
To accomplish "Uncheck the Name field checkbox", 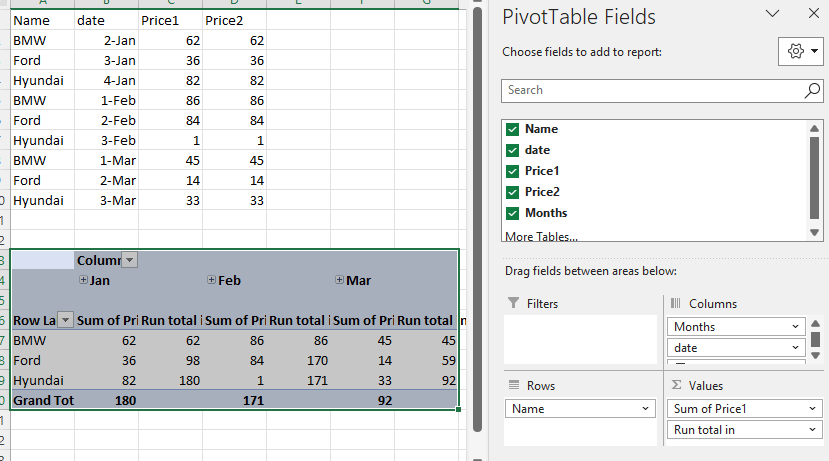I will point(512,130).
